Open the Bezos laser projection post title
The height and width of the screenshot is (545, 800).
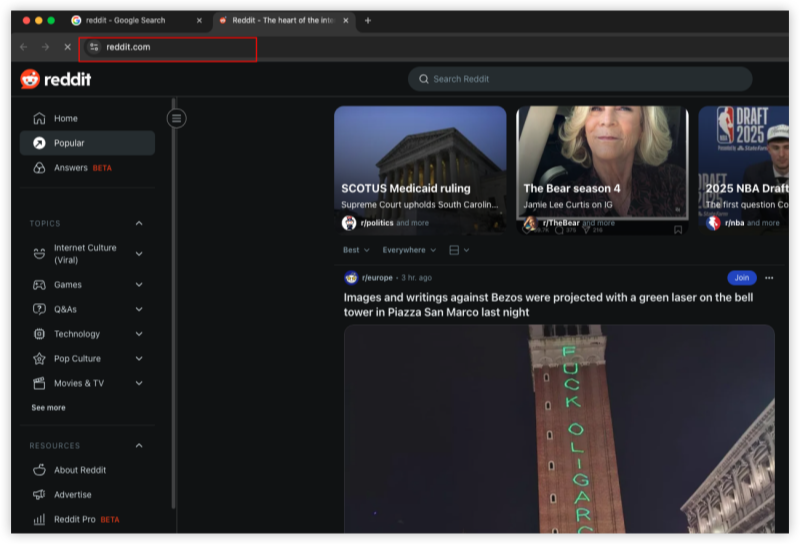548,305
